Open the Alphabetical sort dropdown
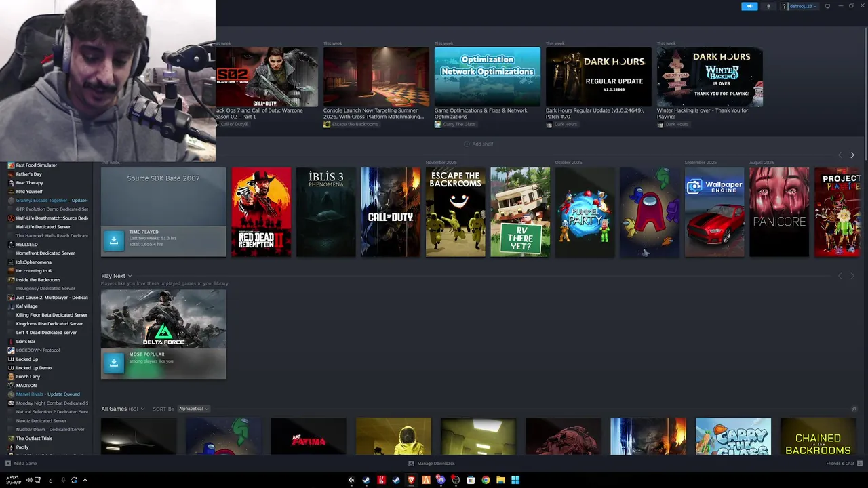Viewport: 868px width, 488px height. coord(193,409)
